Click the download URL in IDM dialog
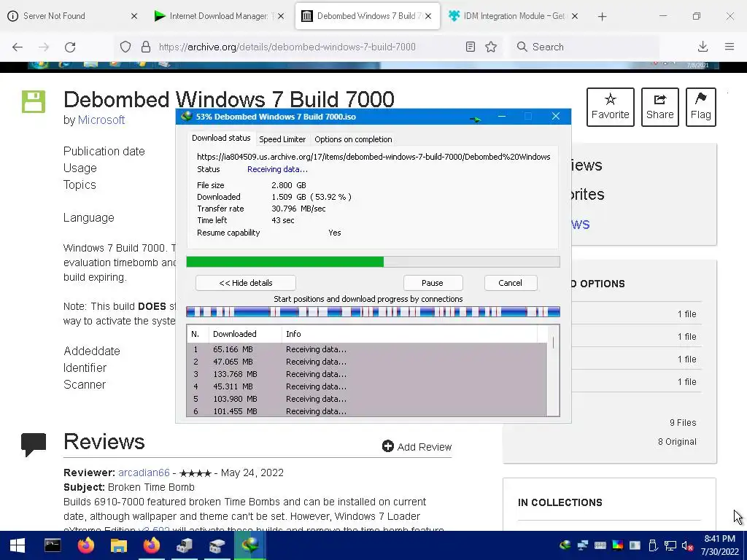 point(373,157)
